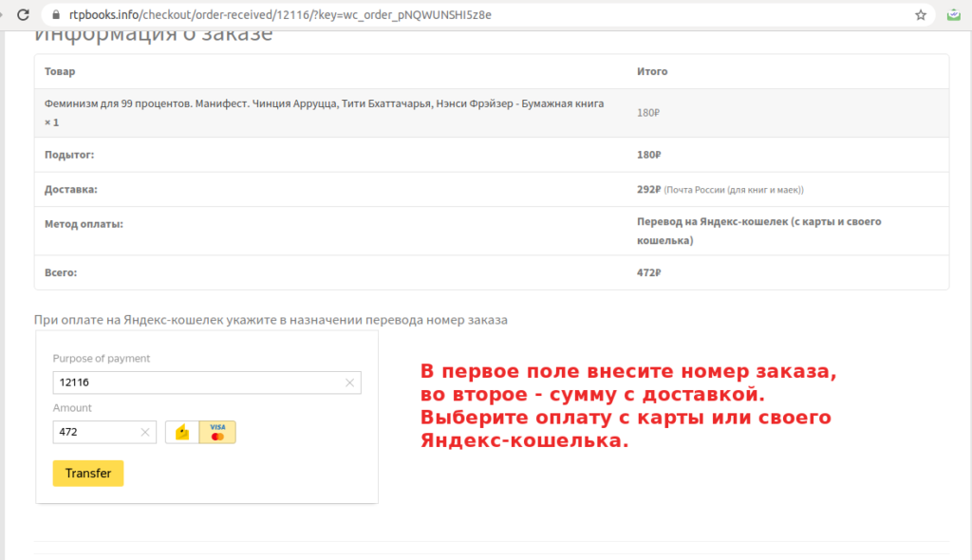Click the 180₽ item price in product row
Viewport: 972px width, 560px height.
tap(648, 113)
